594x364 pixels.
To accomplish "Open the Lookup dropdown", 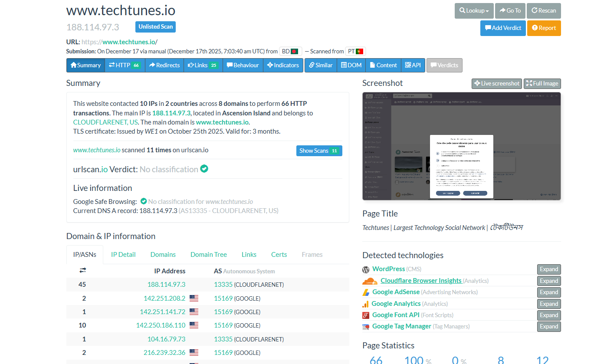I will (474, 11).
